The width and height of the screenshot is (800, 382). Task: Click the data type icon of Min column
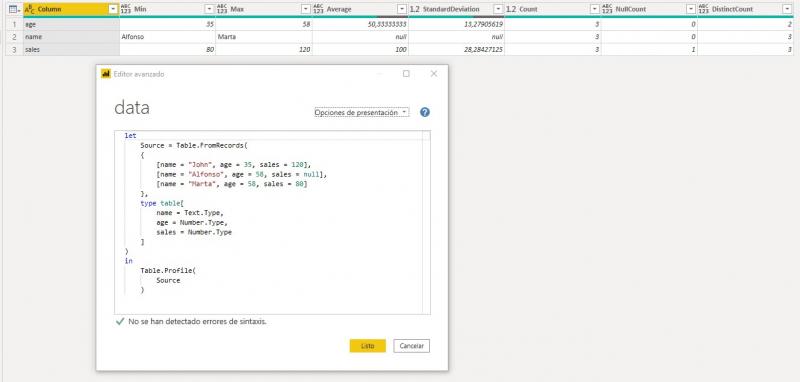(126, 9)
